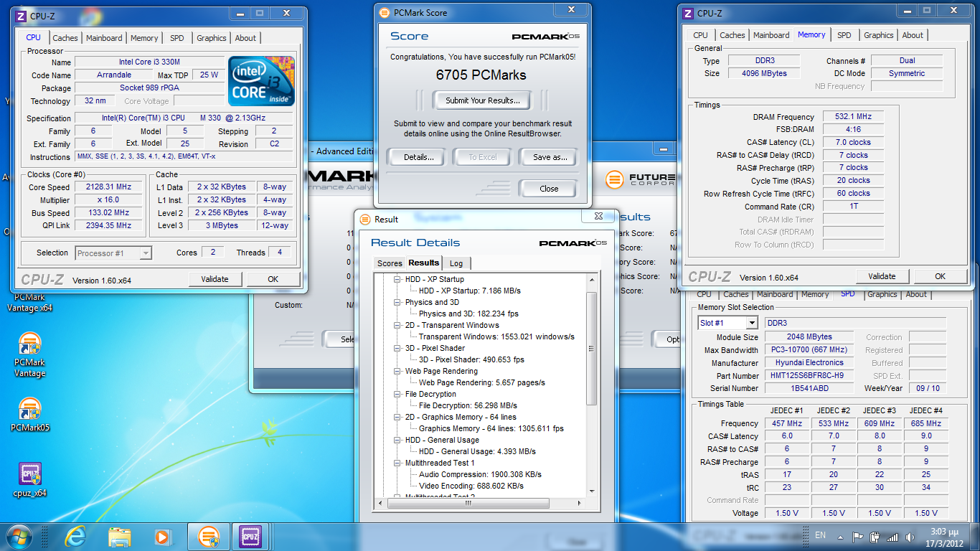980x551 pixels.
Task: Open network signal tray icon
Action: click(892, 537)
